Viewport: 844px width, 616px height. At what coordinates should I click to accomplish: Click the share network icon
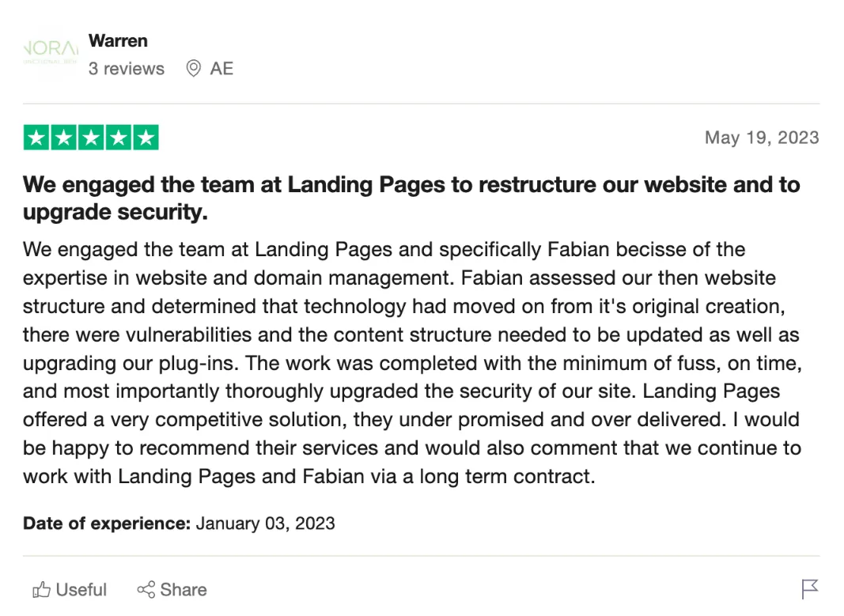(x=146, y=590)
